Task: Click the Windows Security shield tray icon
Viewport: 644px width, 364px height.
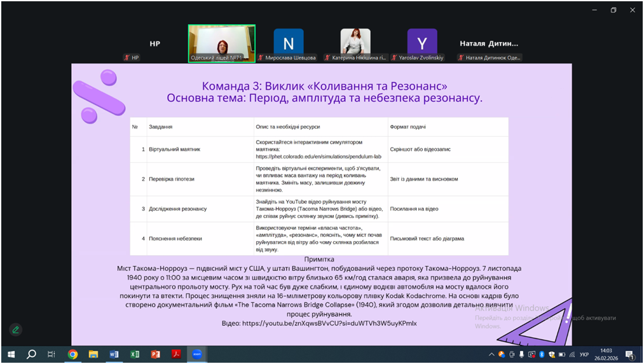Action: point(552,354)
